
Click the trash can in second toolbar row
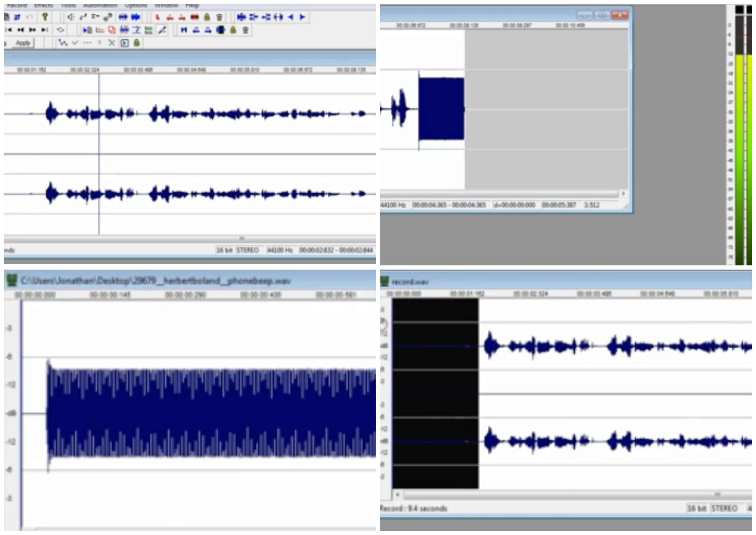(245, 30)
